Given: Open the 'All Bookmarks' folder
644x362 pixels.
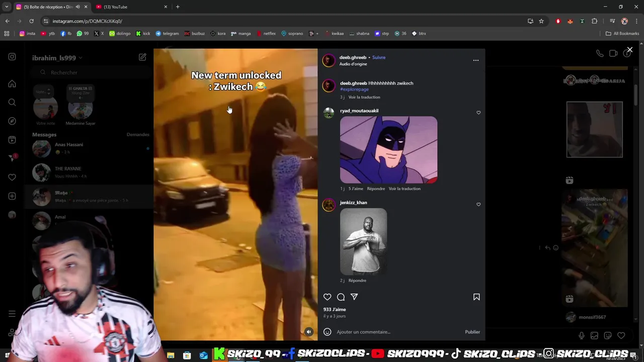Looking at the screenshot, I should pyautogui.click(x=622, y=34).
